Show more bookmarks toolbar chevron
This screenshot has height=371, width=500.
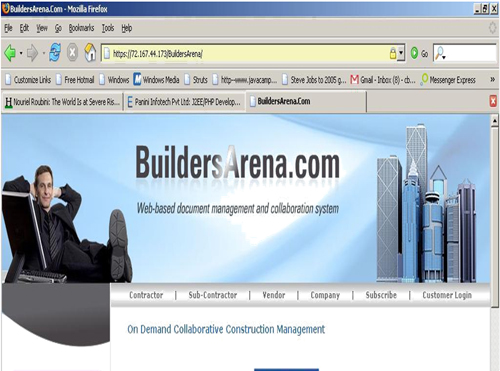click(x=492, y=80)
